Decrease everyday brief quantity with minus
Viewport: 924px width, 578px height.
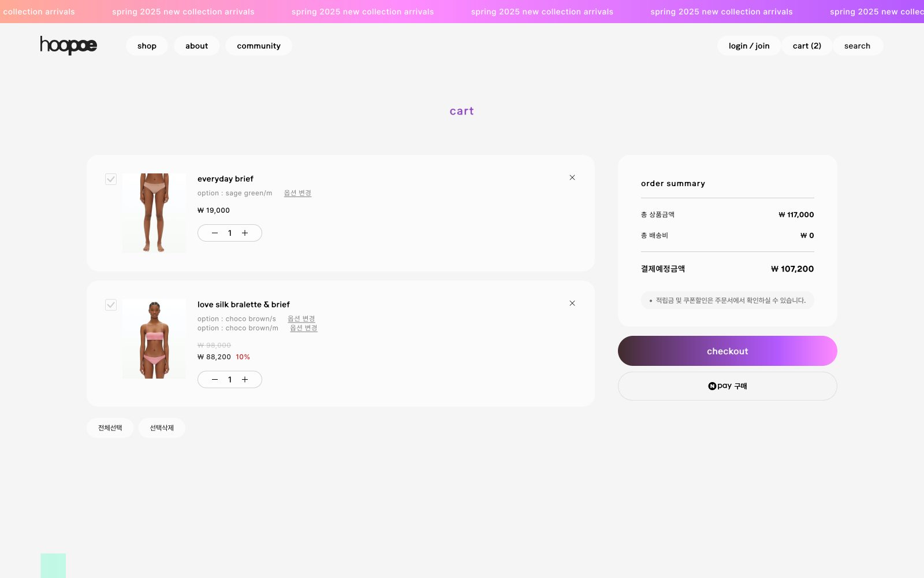215,233
